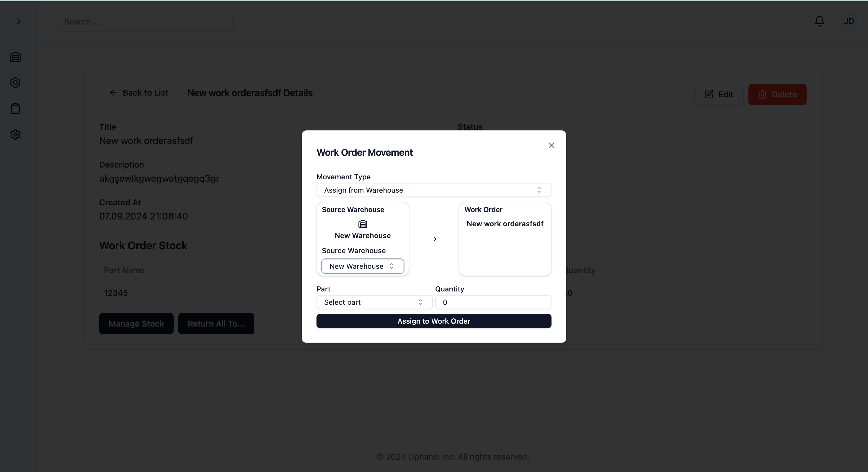This screenshot has height=472, width=868.
Task: Click the Manage Stock button
Action: tap(136, 323)
